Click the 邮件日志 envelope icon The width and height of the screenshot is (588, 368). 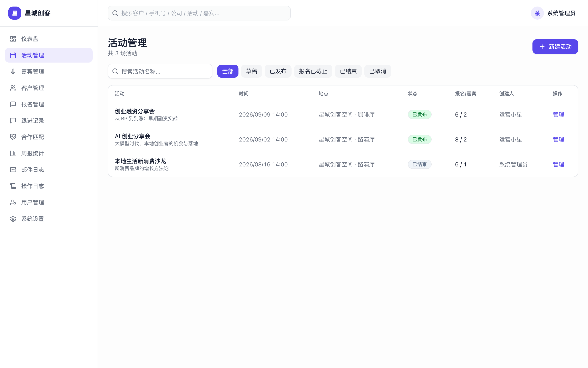13,170
